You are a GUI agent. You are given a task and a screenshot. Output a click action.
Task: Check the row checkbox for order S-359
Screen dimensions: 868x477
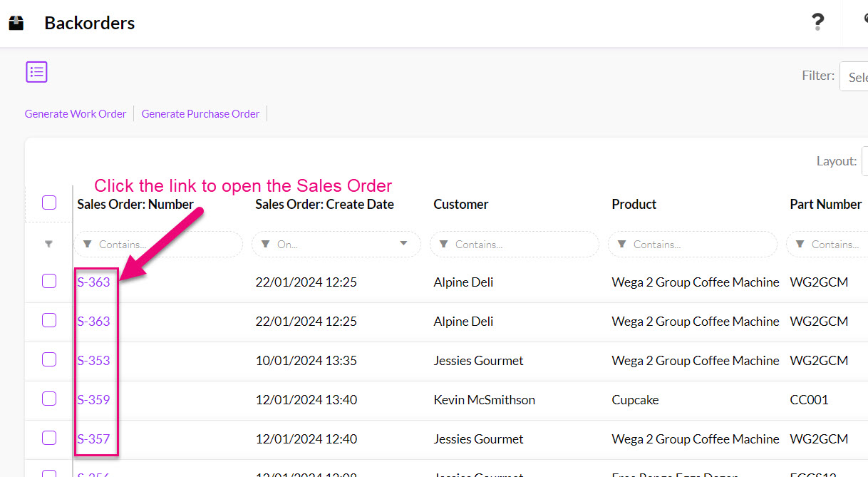click(x=48, y=399)
